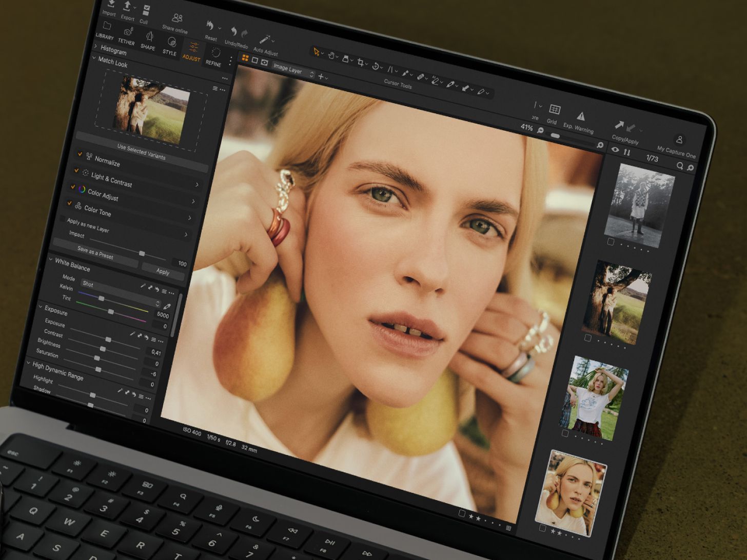747x560 pixels.
Task: Tick the checkbox under the white t-shirt thumbnail
Action: tap(565, 433)
